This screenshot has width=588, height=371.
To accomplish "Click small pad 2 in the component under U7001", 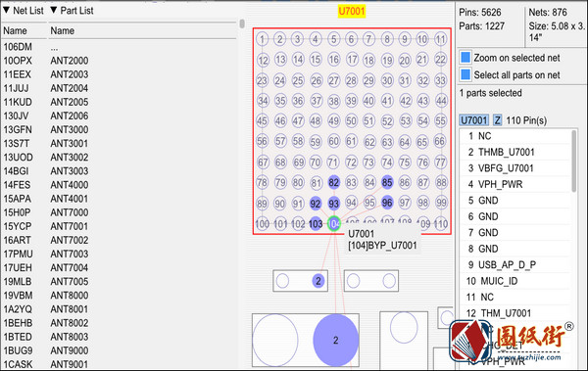I will [318, 281].
